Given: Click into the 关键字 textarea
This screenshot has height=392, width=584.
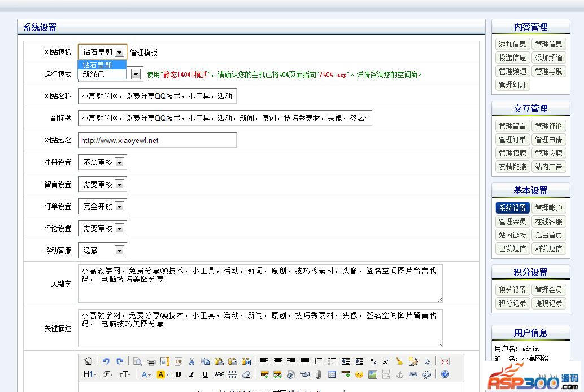Looking at the screenshot, I should (260, 284).
